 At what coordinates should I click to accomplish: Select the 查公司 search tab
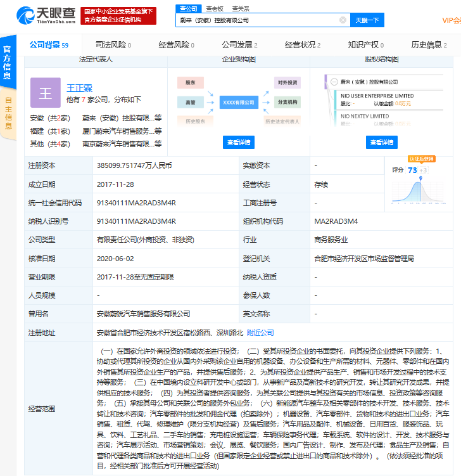tap(188, 8)
